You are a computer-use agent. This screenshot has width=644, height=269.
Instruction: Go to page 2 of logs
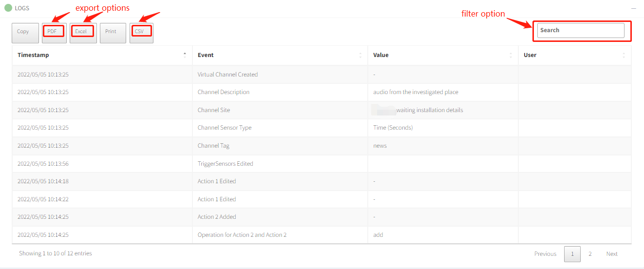click(x=590, y=254)
